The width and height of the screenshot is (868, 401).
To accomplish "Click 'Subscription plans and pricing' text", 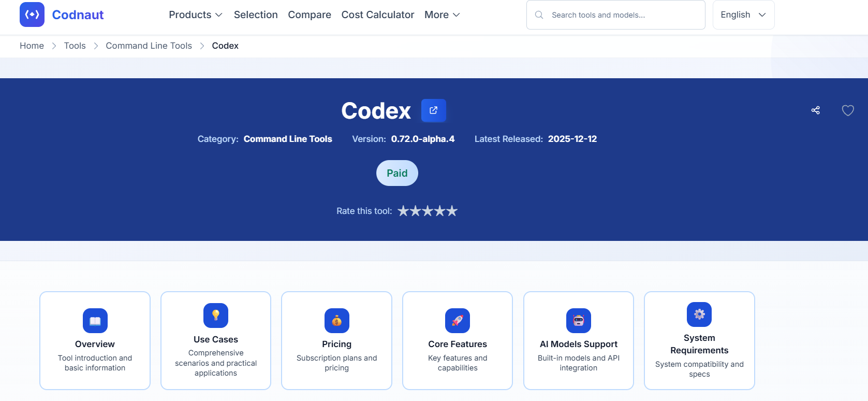I will pos(337,363).
